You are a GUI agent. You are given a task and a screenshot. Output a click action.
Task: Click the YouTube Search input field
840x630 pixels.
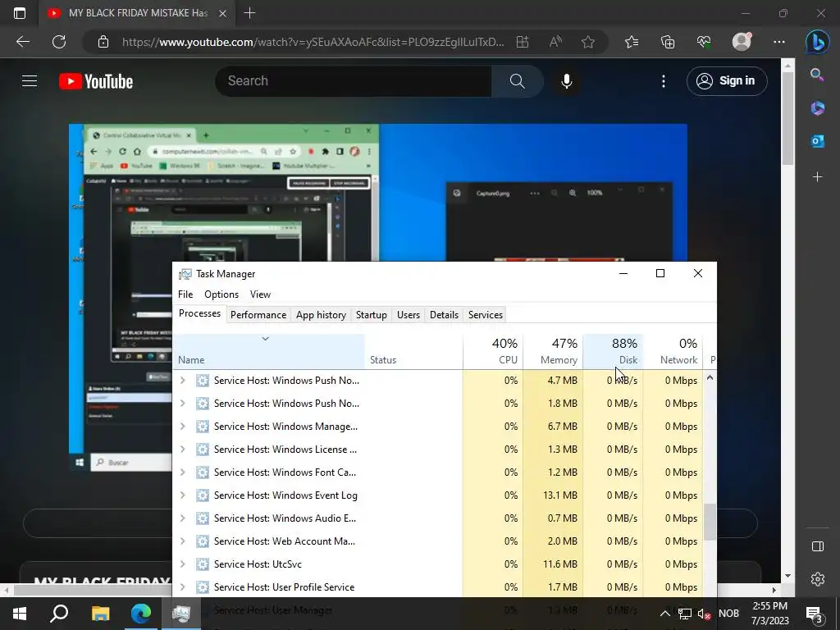click(x=354, y=81)
